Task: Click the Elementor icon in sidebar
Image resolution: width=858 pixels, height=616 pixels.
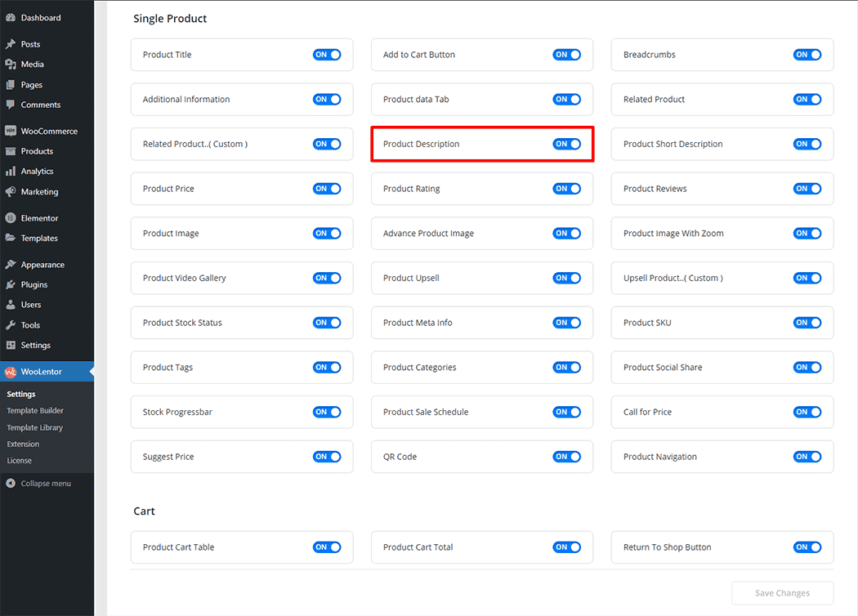Action: [10, 218]
